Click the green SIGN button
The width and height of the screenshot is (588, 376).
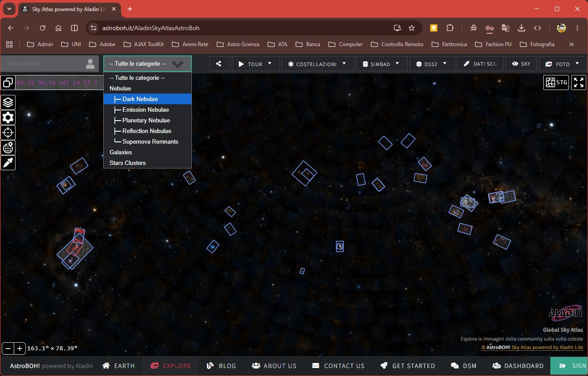[569, 366]
